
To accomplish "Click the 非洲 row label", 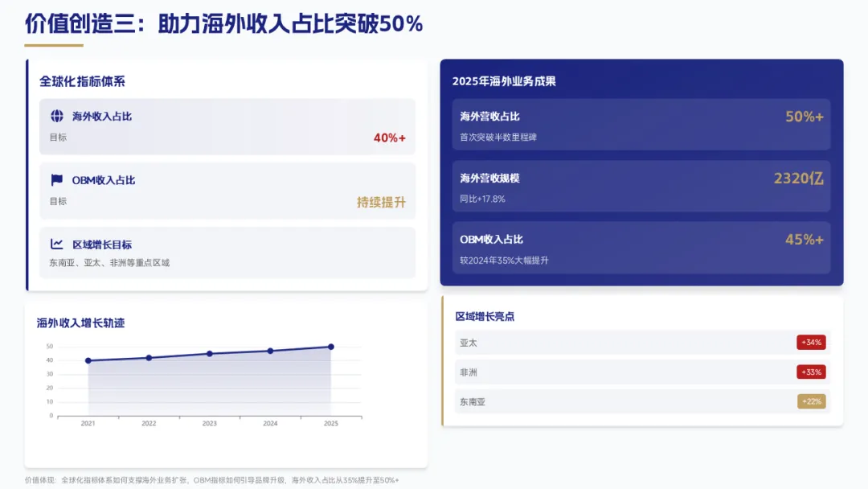I will coord(469,372).
